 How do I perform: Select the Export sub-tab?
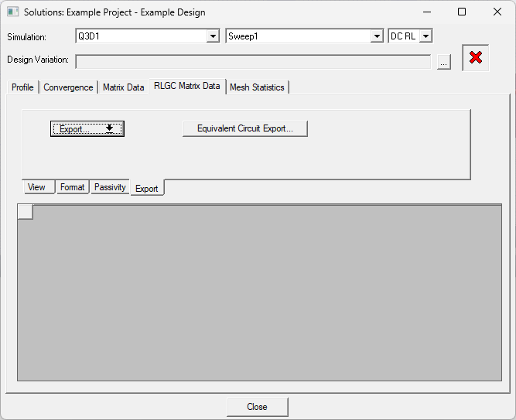coord(147,188)
